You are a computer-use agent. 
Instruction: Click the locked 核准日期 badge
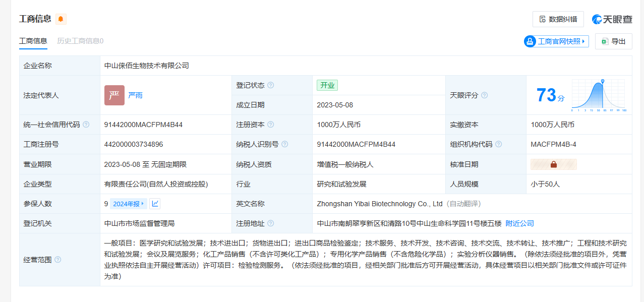point(553,164)
